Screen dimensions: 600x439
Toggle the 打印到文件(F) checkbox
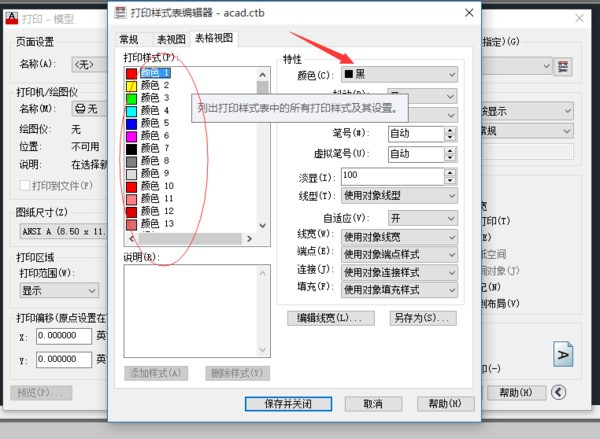24,186
